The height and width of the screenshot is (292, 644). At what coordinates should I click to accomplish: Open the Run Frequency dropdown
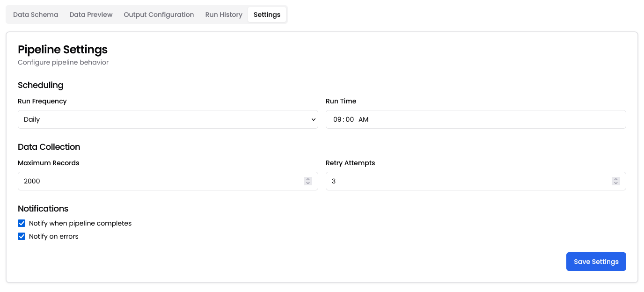tap(168, 119)
